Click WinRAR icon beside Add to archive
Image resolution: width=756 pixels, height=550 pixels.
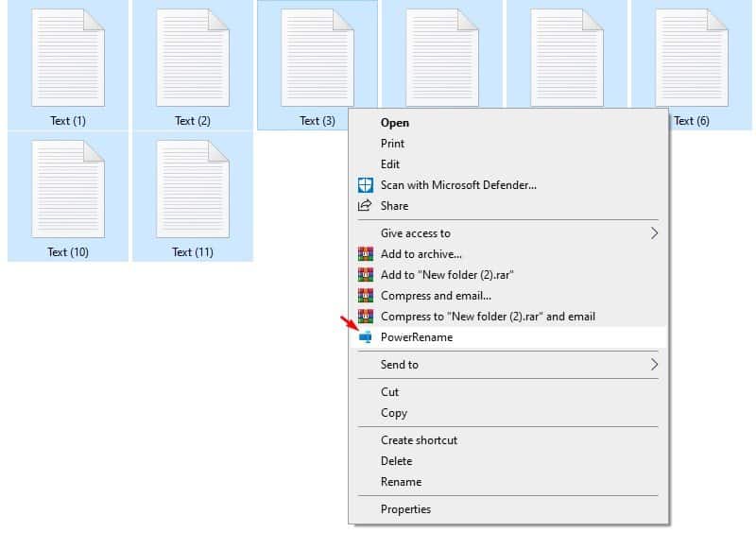coord(366,254)
